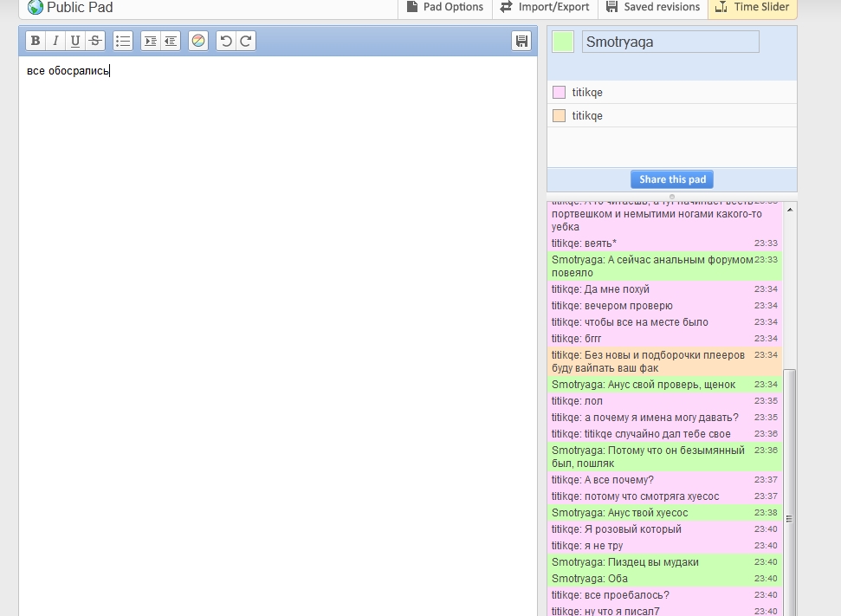
Task: Indent the current line
Action: pos(150,41)
